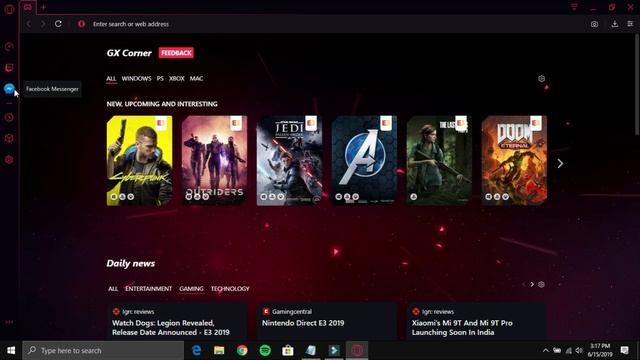Select the GX Corner gamepad tab
The height and width of the screenshot is (360, 640).
coord(28,7)
